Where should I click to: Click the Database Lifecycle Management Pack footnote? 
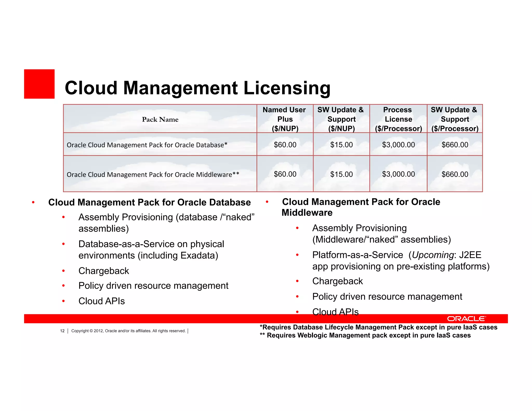pyautogui.click(x=378, y=327)
